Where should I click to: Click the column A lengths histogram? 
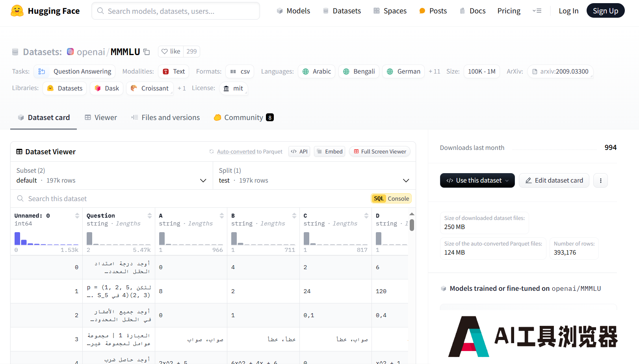191,238
